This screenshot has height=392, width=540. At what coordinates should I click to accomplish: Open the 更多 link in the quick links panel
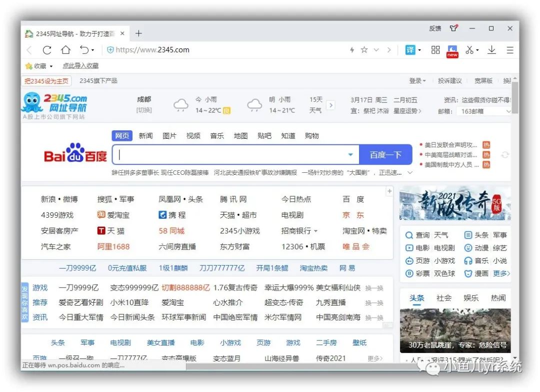coord(501,274)
